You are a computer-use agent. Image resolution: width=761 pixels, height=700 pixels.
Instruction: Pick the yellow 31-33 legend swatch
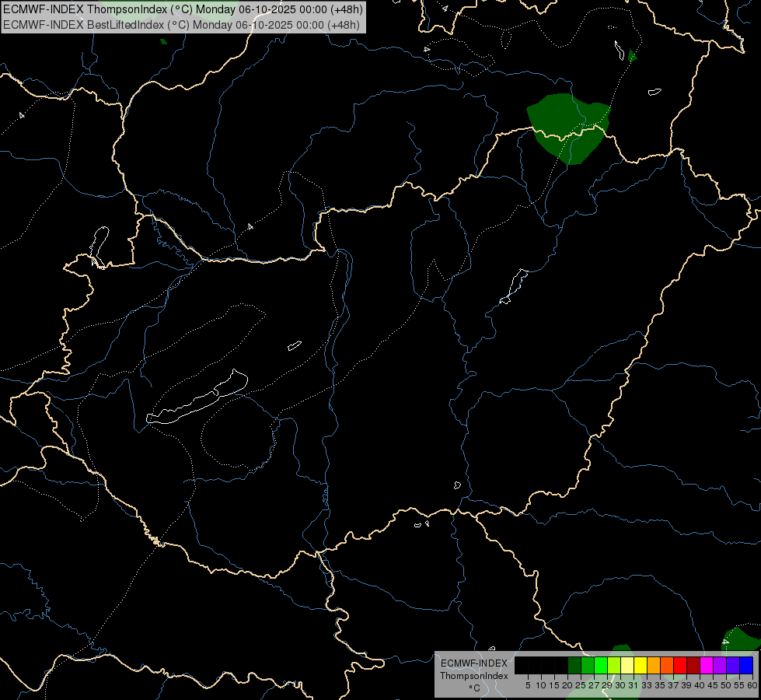tap(641, 665)
